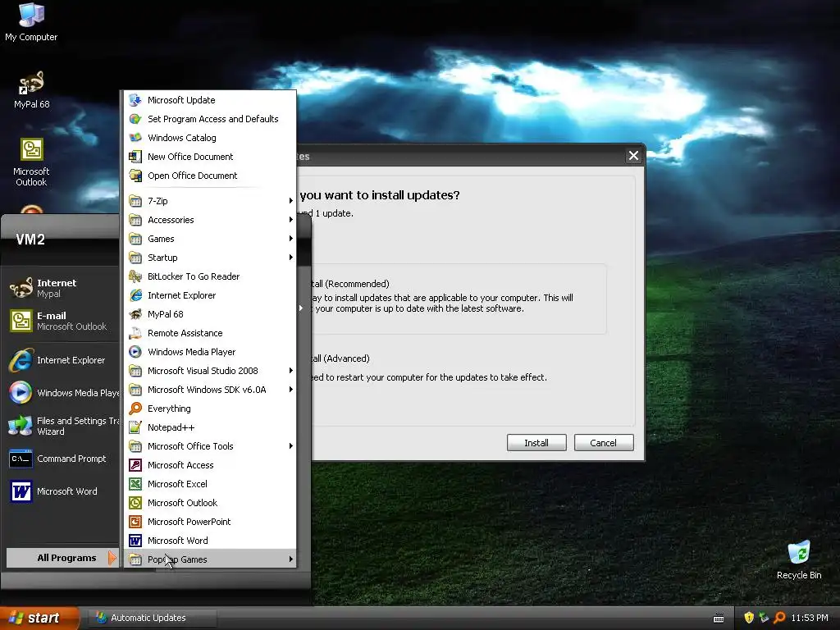Screen dimensions: 840x630
Task: Click the security shield tray icon
Action: pyautogui.click(x=748, y=618)
